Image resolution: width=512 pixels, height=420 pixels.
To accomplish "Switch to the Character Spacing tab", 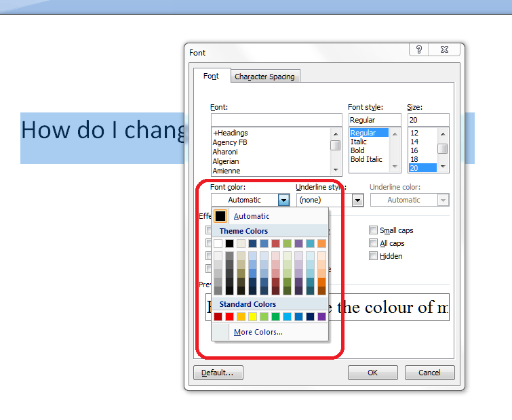I will (x=264, y=77).
